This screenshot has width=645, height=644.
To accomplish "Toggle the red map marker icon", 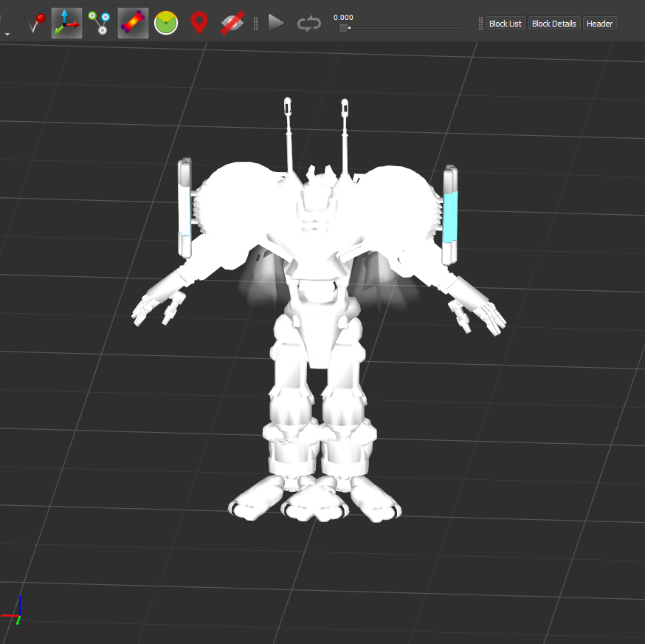I will tap(199, 23).
